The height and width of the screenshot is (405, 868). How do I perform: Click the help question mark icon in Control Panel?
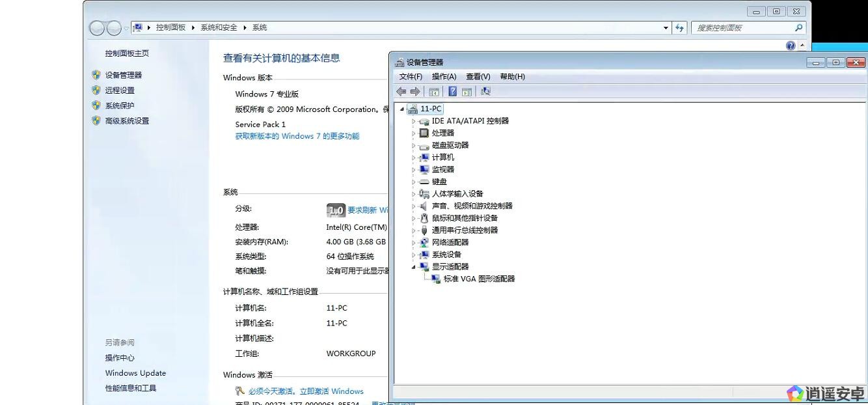[791, 46]
